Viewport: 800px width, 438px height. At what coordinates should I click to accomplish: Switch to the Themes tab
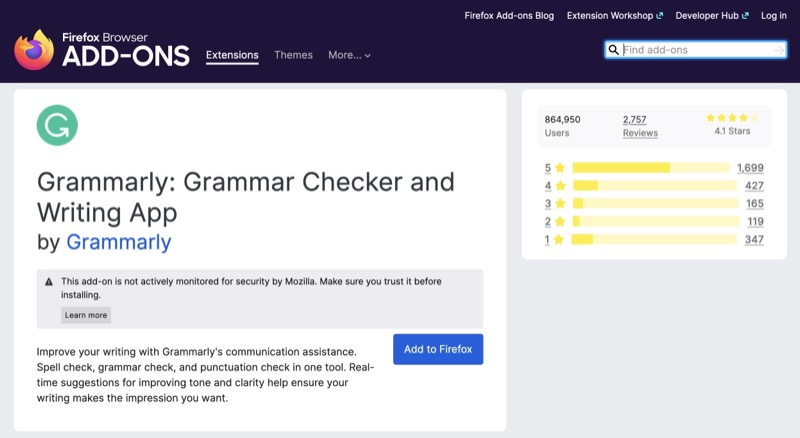click(293, 55)
